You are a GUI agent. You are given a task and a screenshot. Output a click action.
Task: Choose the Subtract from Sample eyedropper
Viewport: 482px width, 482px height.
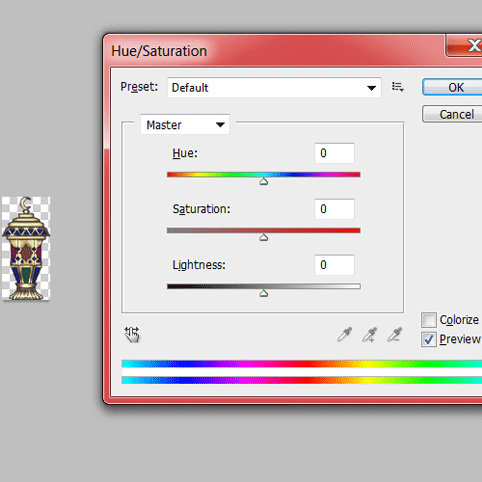click(x=394, y=335)
